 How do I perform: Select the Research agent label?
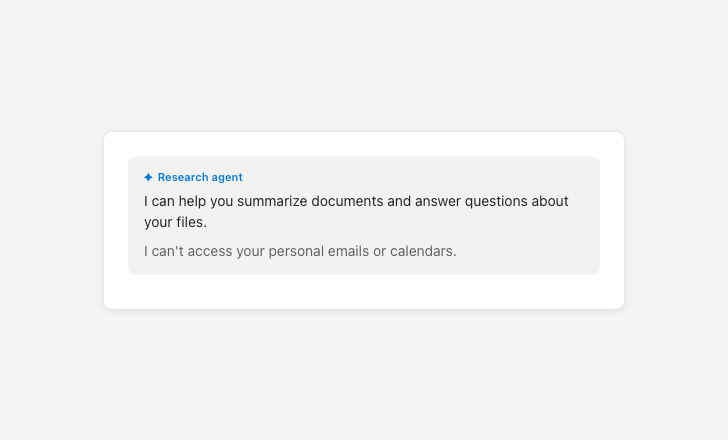coord(199,177)
